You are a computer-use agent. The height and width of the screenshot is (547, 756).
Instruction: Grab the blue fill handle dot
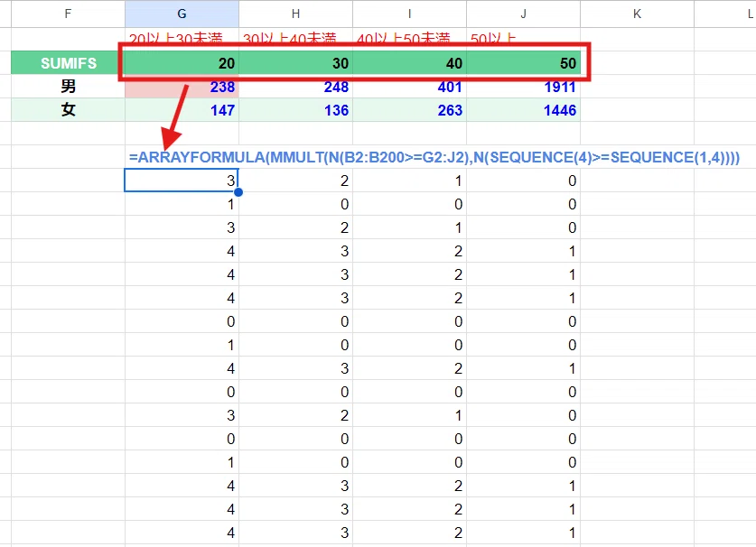click(238, 192)
